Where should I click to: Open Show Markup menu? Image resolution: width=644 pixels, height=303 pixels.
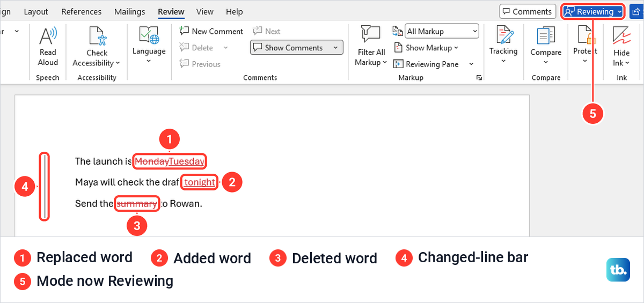click(x=426, y=48)
